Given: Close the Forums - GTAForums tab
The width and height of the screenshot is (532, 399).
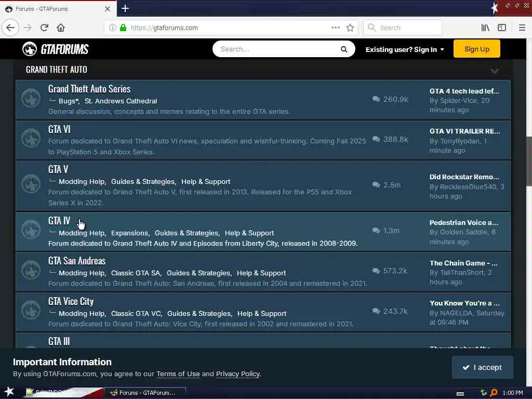Looking at the screenshot, I should (107, 9).
